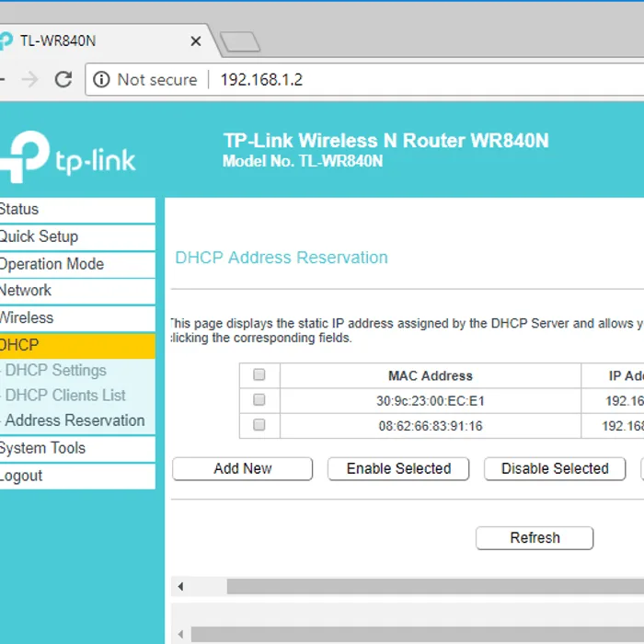Click the left arrow of the bottom horizontal scrollbar
Image resolution: width=644 pixels, height=644 pixels.
point(180,634)
